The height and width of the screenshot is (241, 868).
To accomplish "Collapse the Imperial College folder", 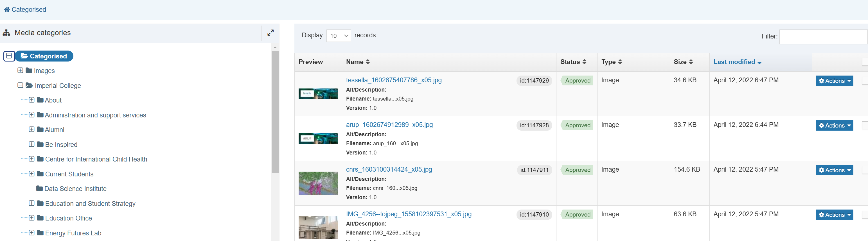I will [20, 85].
